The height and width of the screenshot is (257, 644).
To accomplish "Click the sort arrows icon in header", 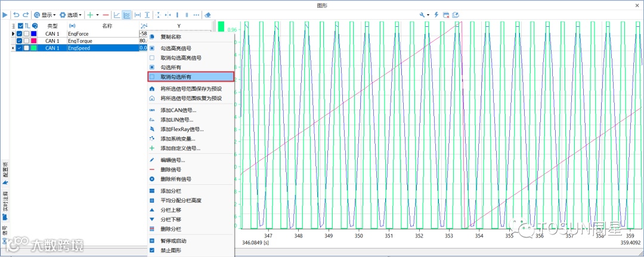I will click(27, 26).
